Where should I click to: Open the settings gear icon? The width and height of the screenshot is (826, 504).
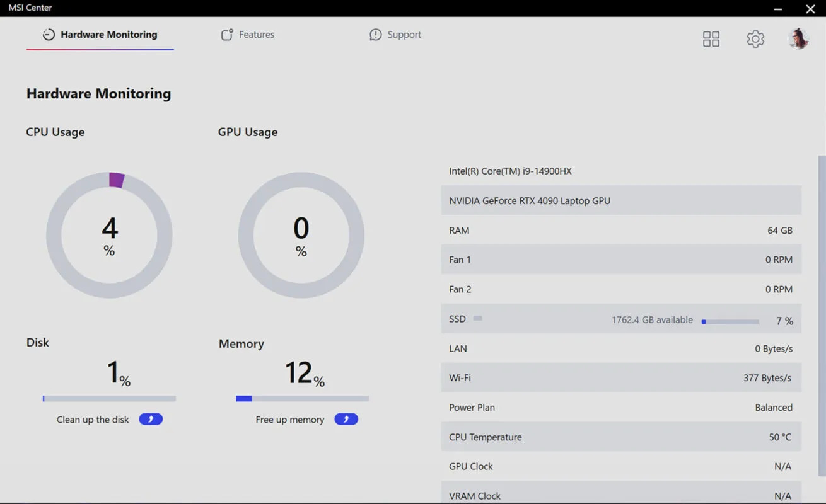755,39
